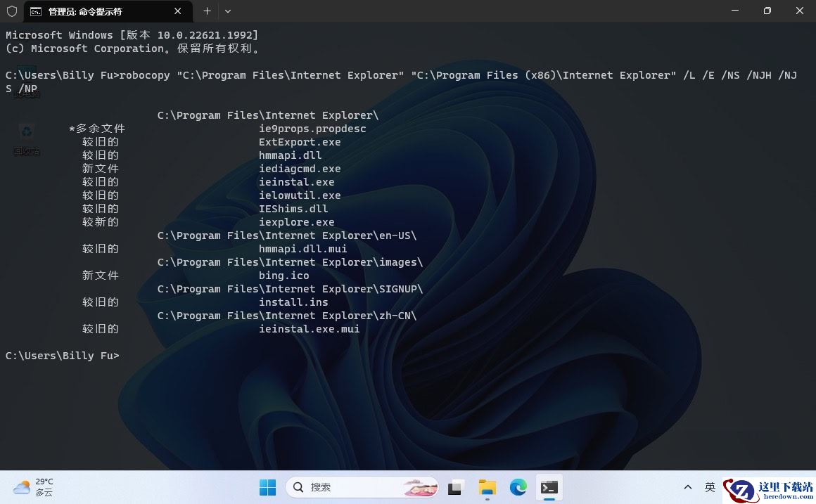Open the weather widget showing 29°C
The width and height of the screenshot is (816, 504).
pos(33,487)
